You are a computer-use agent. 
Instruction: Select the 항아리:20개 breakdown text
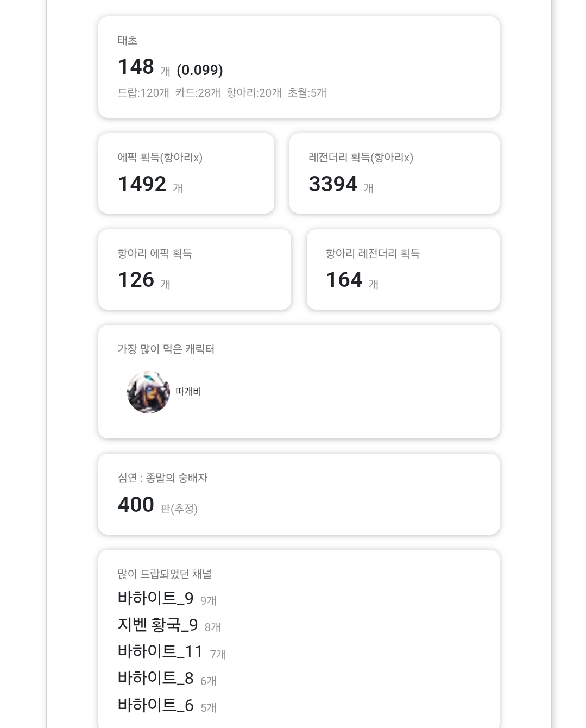(x=254, y=93)
